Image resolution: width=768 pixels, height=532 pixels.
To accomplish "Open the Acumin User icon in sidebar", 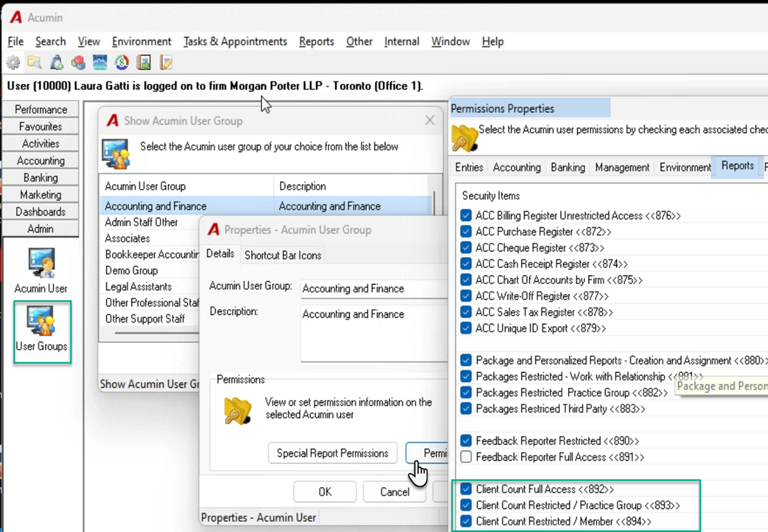I will click(x=41, y=270).
